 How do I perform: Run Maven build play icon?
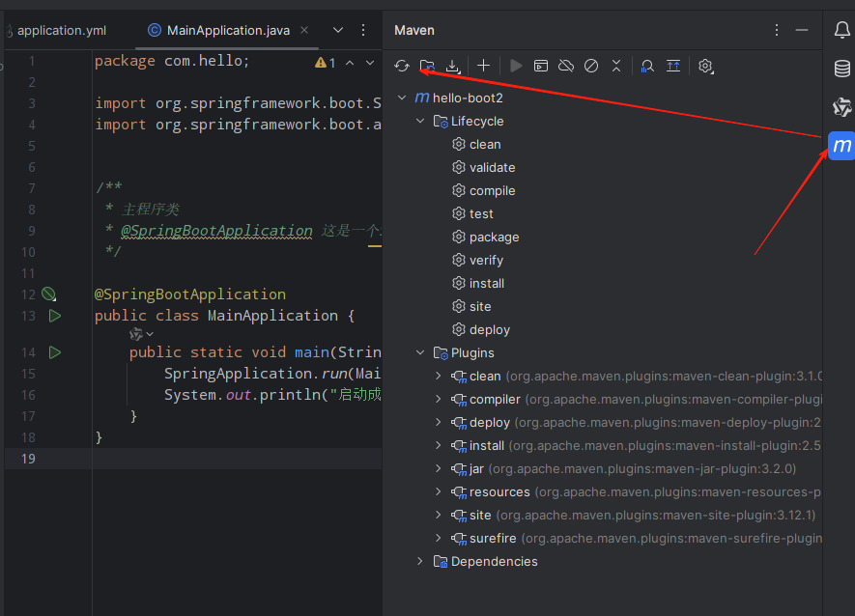point(515,66)
